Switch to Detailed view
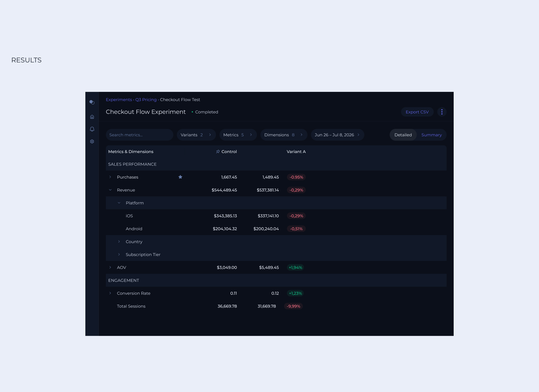 click(403, 135)
